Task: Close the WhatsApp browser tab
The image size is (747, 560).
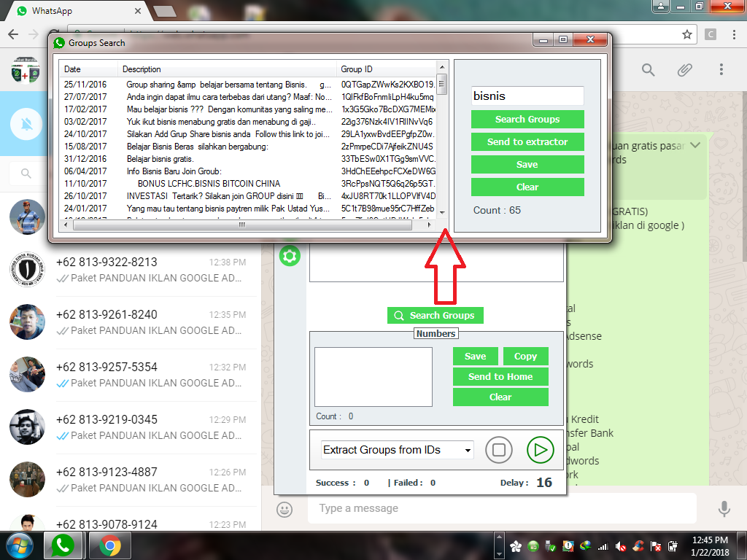Action: click(x=138, y=10)
